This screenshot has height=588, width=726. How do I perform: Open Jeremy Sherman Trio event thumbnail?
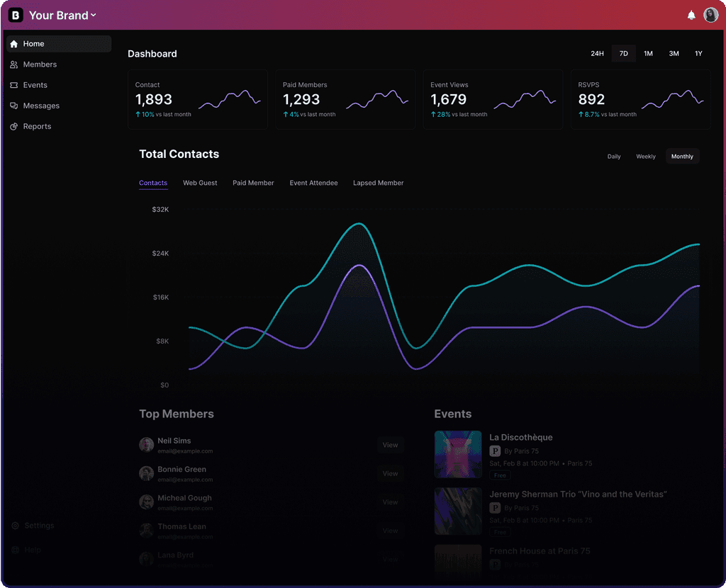point(458,511)
